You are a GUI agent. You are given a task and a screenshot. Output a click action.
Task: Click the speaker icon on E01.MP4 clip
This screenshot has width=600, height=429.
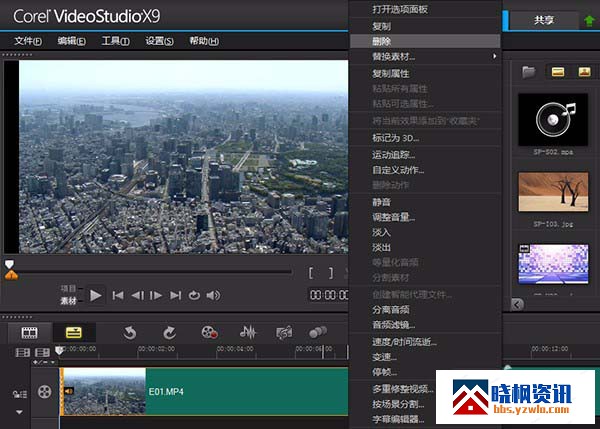(x=69, y=391)
